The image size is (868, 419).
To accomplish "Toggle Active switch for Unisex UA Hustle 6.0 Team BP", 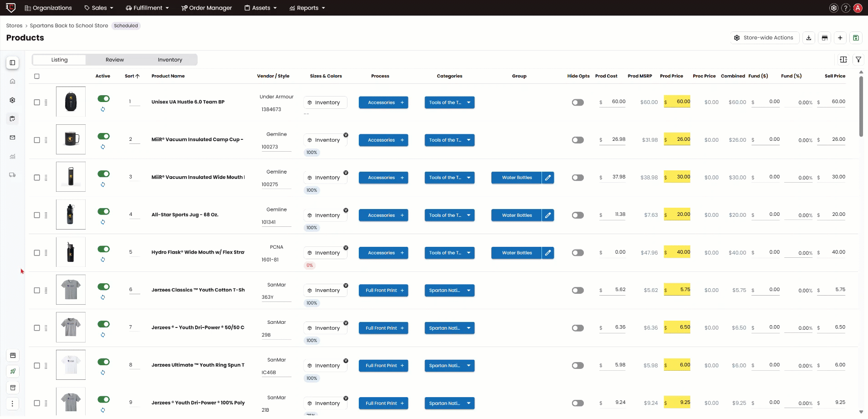I will (x=104, y=98).
